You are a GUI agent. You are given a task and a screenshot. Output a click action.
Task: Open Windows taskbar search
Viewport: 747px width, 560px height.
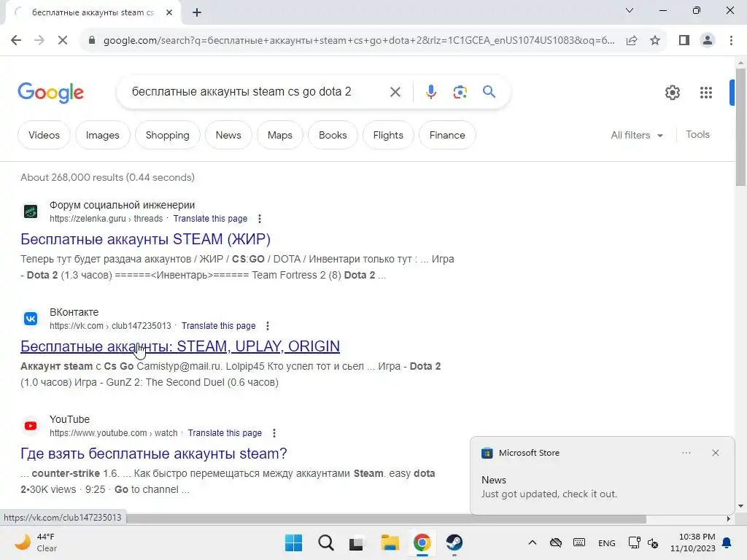tap(326, 542)
